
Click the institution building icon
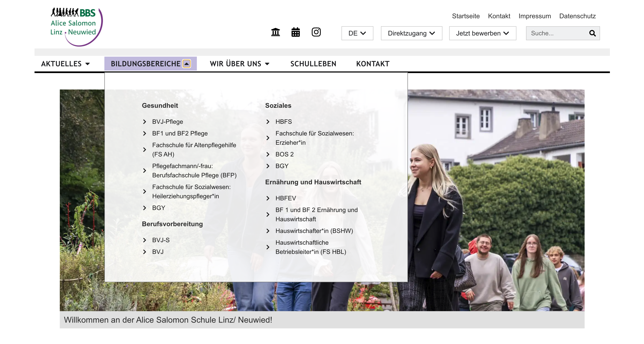[x=276, y=32]
